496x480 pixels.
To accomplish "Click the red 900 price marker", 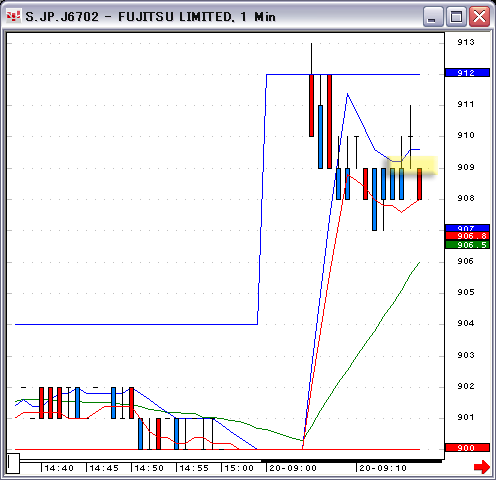I will click(x=467, y=448).
